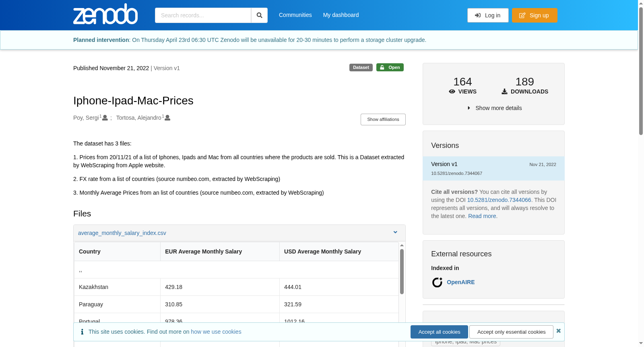This screenshot has width=644, height=347.
Task: Click the Sign up button
Action: (535, 15)
